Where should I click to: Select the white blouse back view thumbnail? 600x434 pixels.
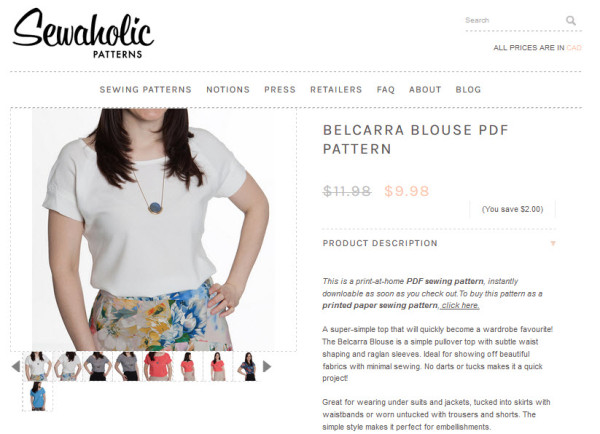(x=68, y=366)
